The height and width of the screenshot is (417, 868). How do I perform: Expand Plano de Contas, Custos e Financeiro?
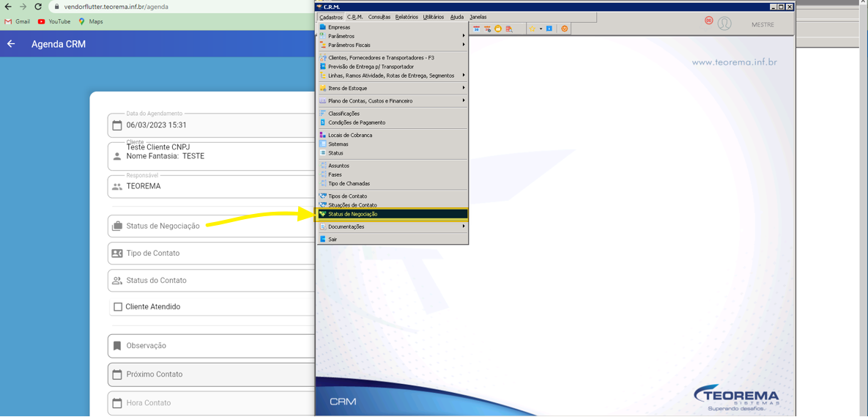(392, 101)
